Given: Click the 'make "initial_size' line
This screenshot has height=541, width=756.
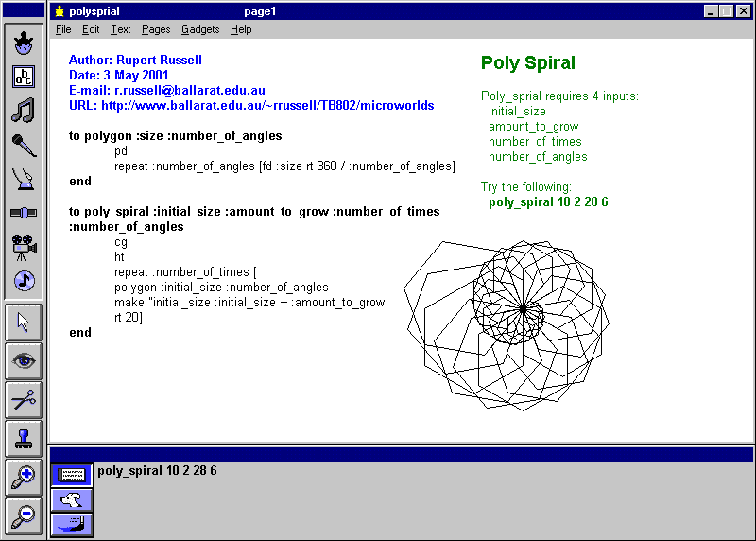Looking at the screenshot, I should click(x=249, y=302).
